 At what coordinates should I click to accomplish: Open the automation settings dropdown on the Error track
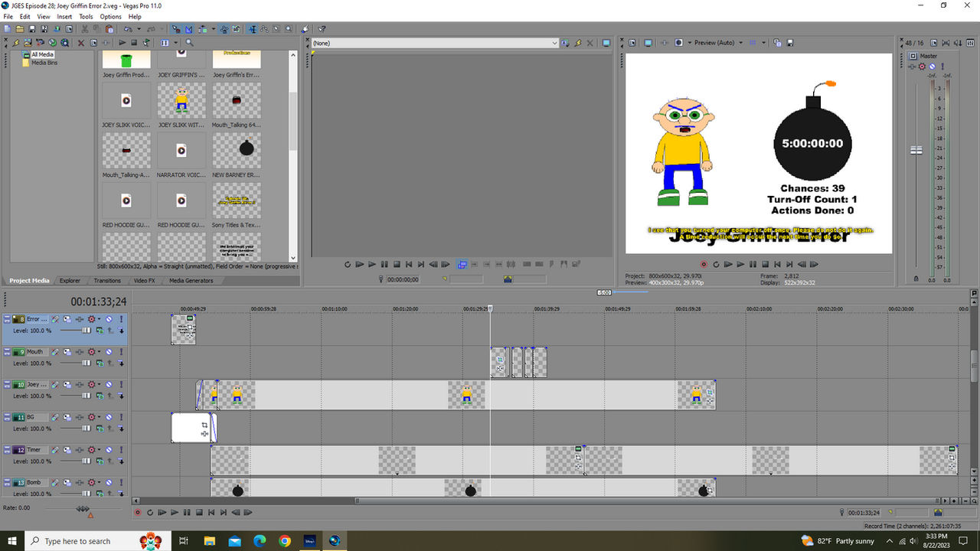click(x=98, y=319)
